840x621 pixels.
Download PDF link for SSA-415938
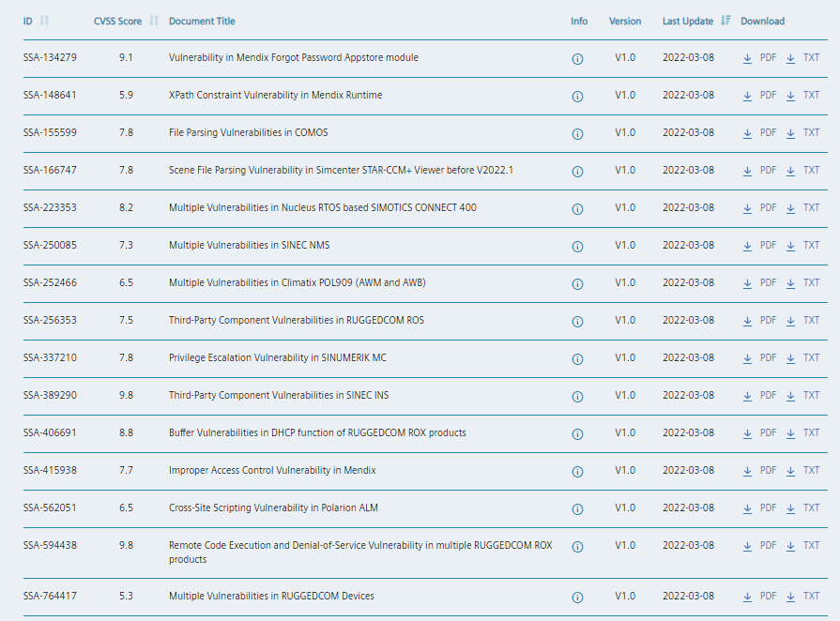pos(769,470)
